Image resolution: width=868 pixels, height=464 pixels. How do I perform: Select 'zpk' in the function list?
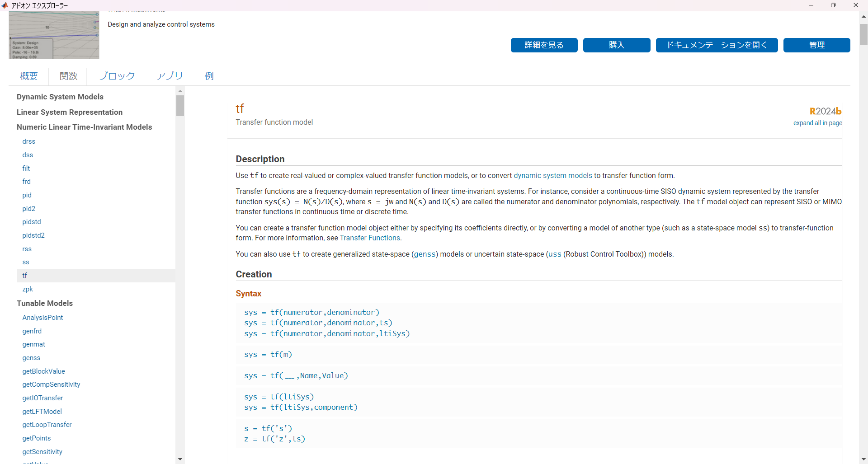pyautogui.click(x=27, y=289)
